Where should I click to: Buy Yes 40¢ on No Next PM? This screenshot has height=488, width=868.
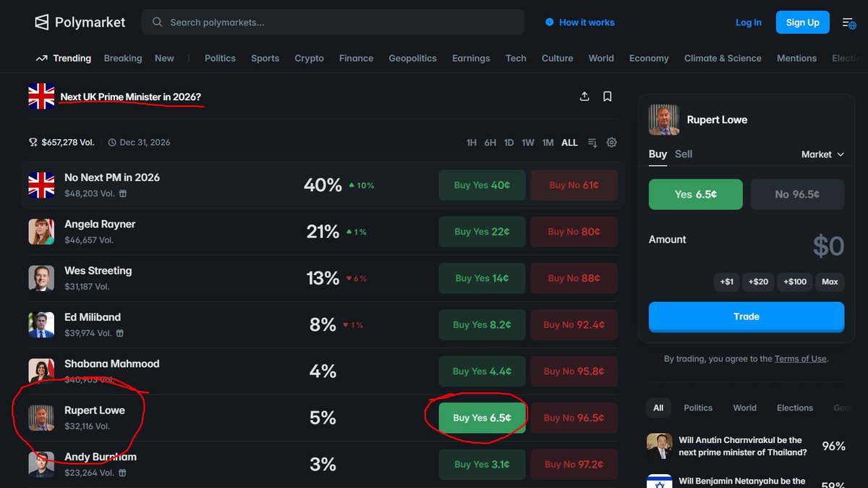point(482,185)
